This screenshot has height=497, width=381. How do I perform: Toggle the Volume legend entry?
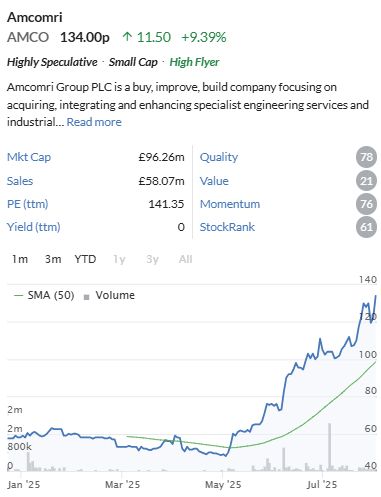click(109, 295)
